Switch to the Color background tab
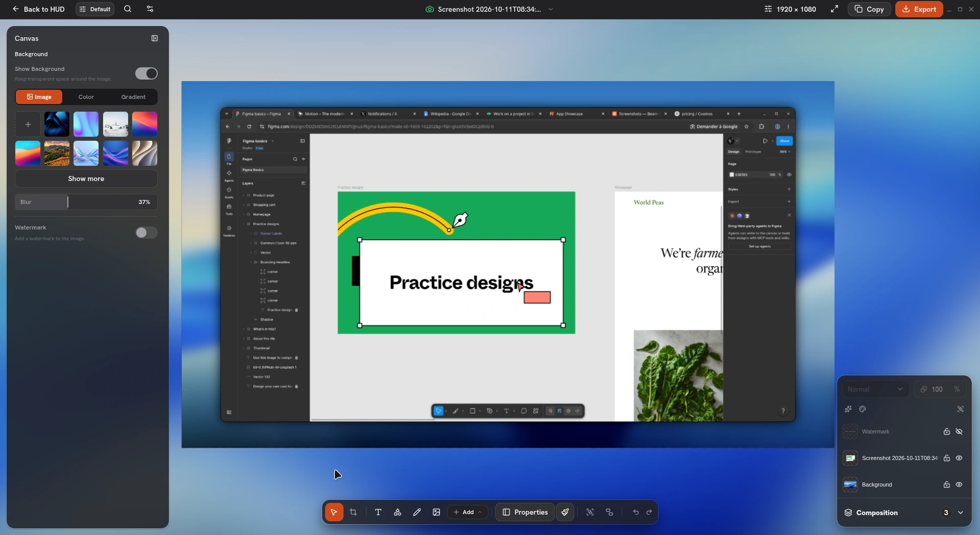 pos(86,97)
